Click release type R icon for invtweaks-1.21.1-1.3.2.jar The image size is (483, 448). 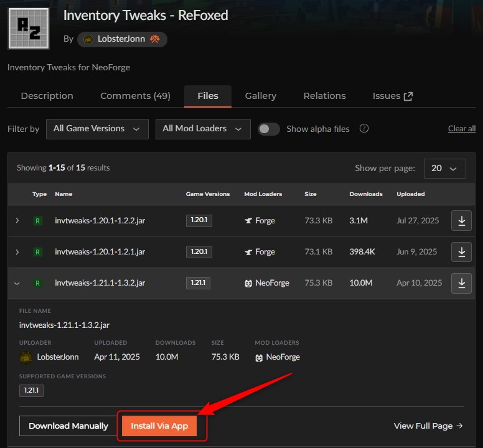[37, 283]
